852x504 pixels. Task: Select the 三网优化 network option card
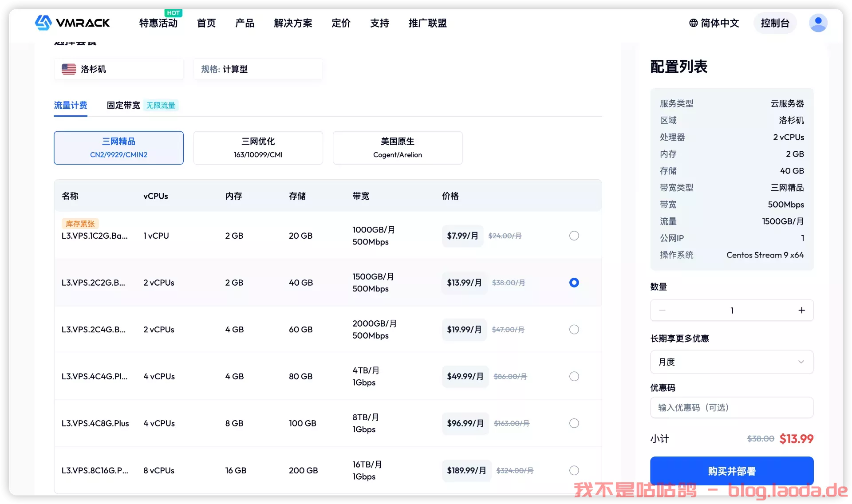tap(258, 148)
